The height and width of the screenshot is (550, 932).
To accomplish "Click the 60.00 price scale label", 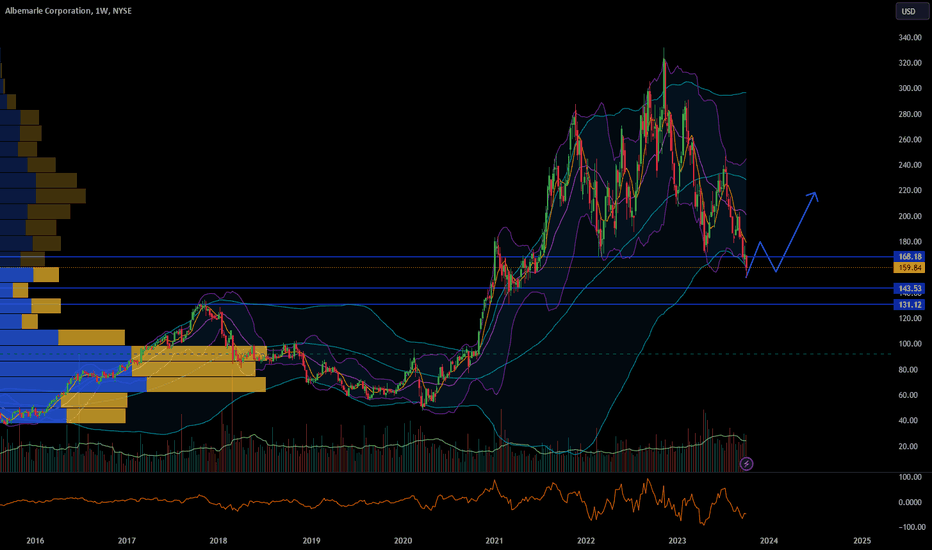I will point(910,395).
